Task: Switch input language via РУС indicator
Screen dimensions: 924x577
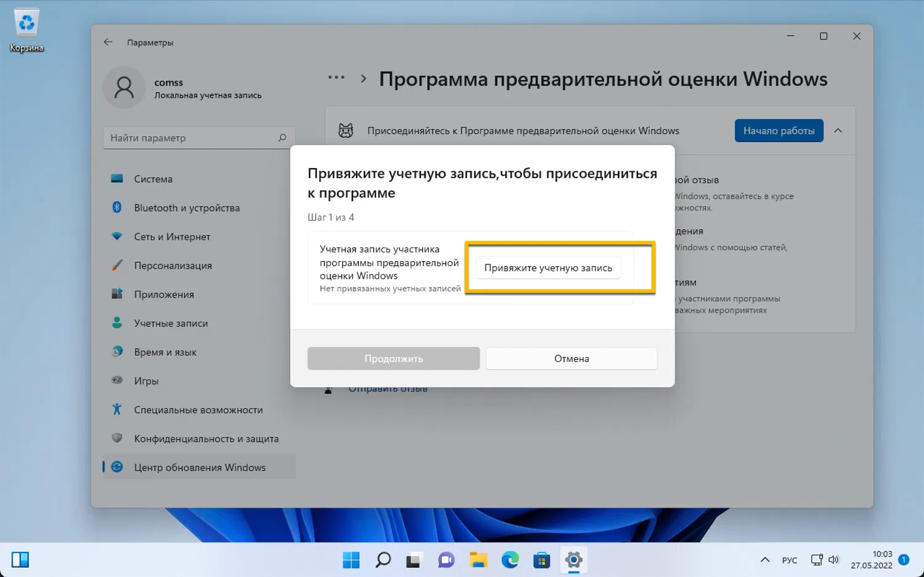Action: tap(790, 560)
